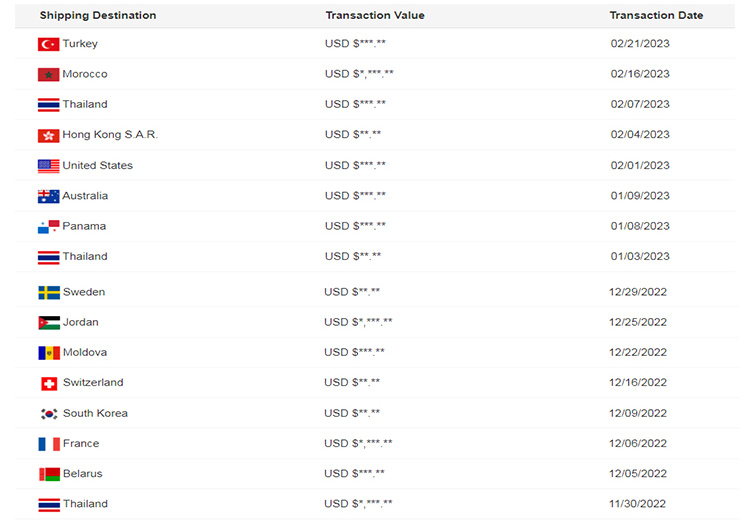Select the Australia flag icon
750x529 pixels.
pyautogui.click(x=48, y=196)
